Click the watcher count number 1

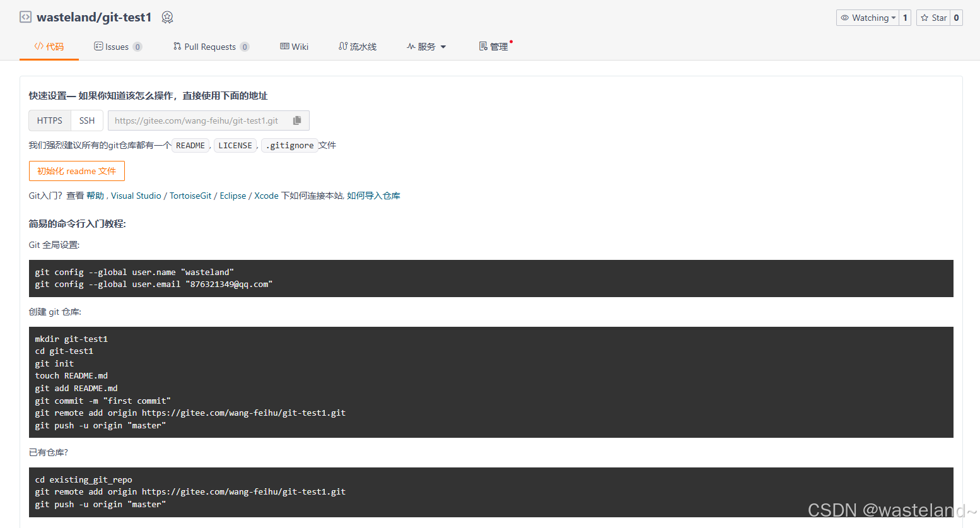(905, 18)
